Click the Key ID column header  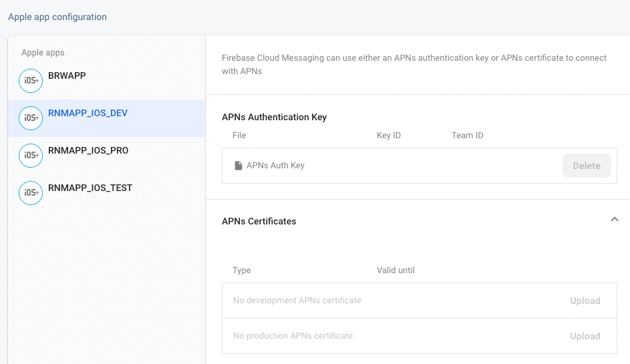coord(388,136)
